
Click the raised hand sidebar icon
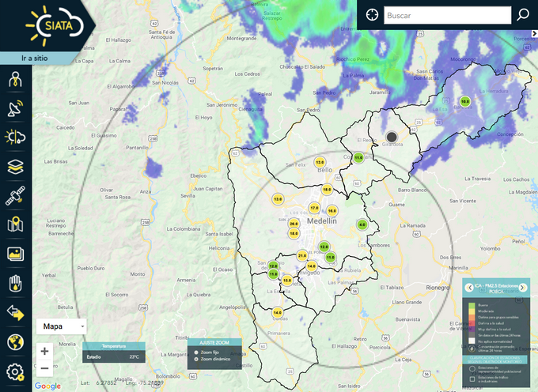point(15,283)
